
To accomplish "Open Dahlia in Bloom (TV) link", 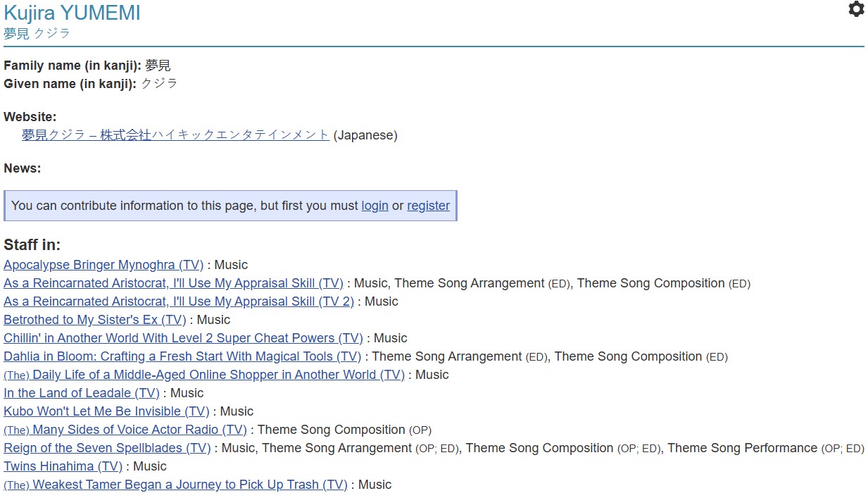I will click(x=182, y=356).
